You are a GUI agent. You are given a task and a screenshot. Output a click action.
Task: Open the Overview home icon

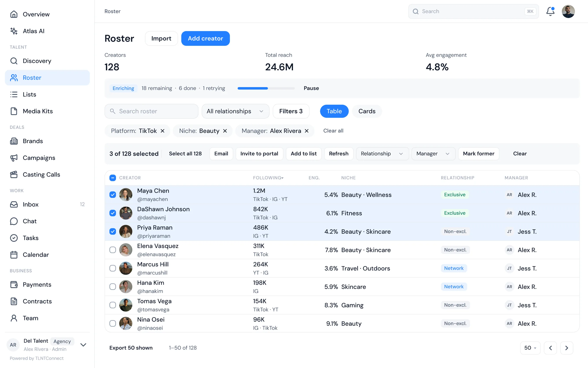(14, 14)
